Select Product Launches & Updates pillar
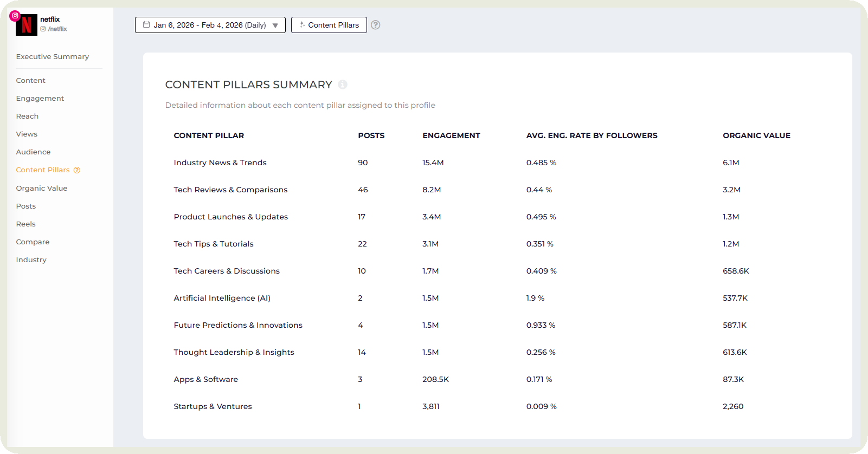868x454 pixels. pyautogui.click(x=231, y=217)
